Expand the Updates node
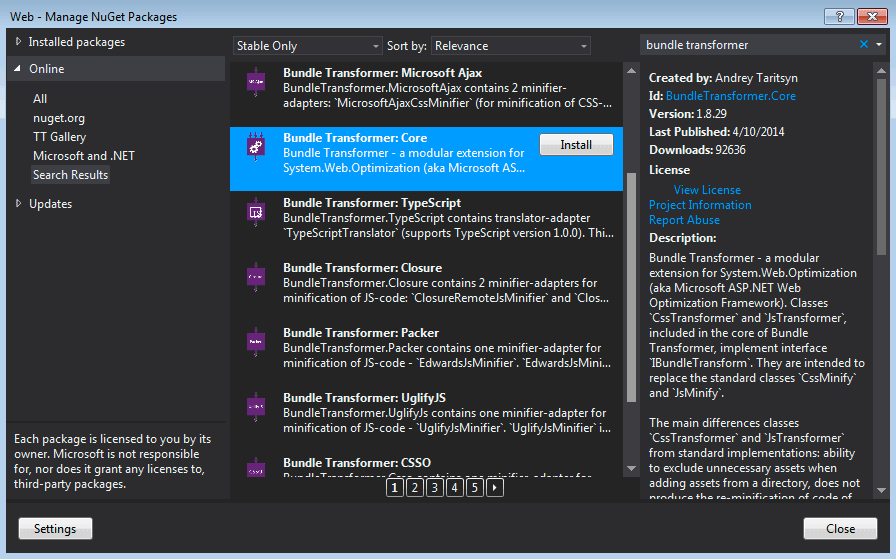The height and width of the screenshot is (559, 896). 18,203
